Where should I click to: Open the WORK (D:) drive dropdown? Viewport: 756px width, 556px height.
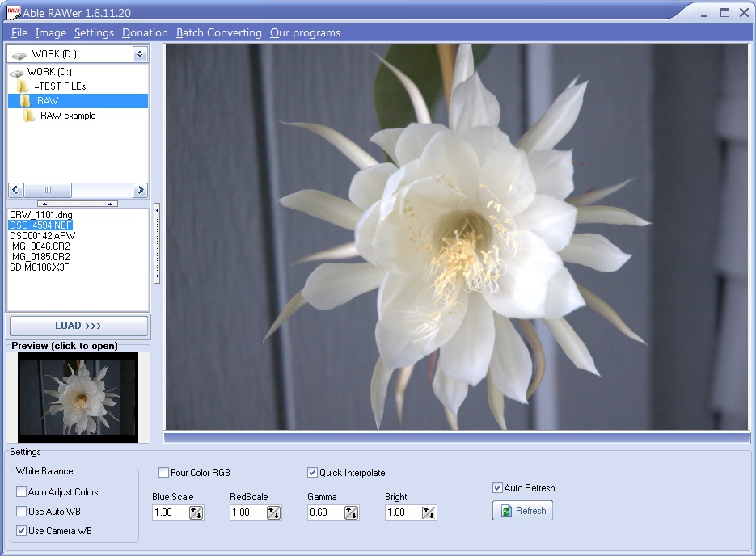[139, 54]
